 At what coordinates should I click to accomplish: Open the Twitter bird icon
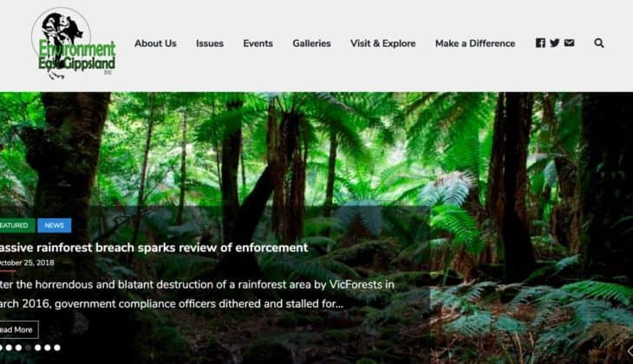point(555,42)
